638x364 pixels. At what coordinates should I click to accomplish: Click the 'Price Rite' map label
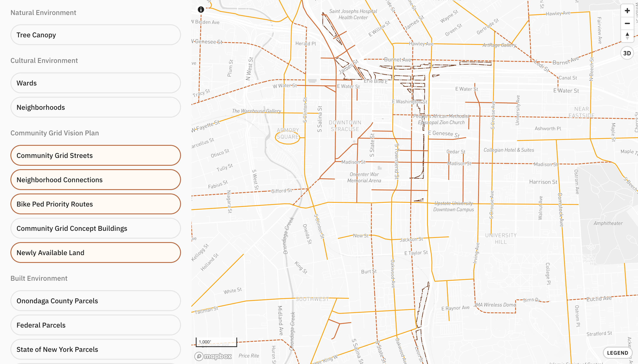point(249,356)
